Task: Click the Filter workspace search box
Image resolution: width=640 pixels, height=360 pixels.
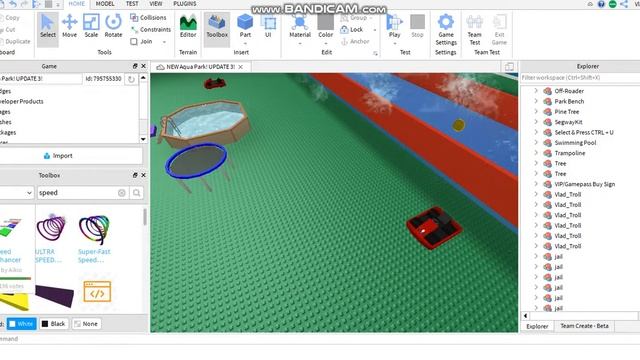Action: [x=580, y=78]
